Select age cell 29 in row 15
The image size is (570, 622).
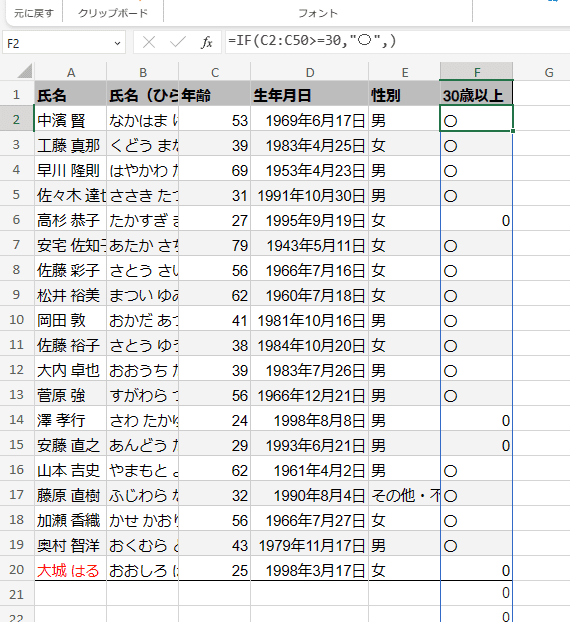(x=215, y=444)
